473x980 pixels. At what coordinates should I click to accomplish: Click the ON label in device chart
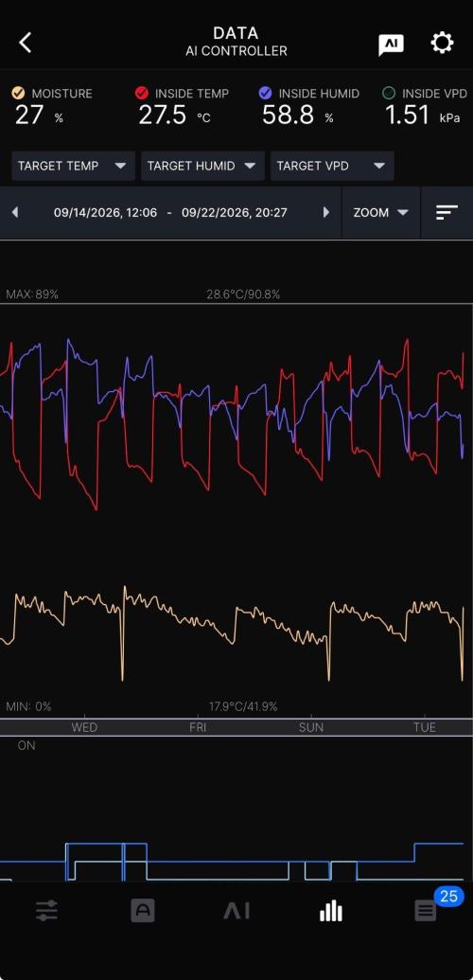(x=26, y=745)
